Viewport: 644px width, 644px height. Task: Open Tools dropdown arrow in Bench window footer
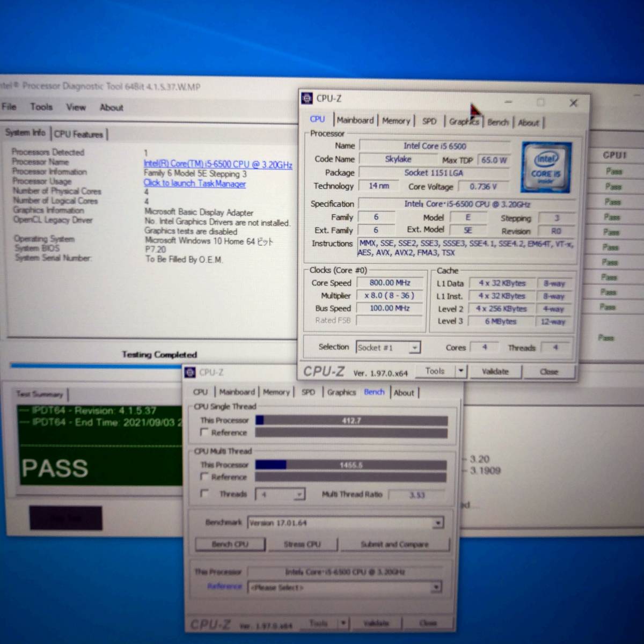[343, 623]
